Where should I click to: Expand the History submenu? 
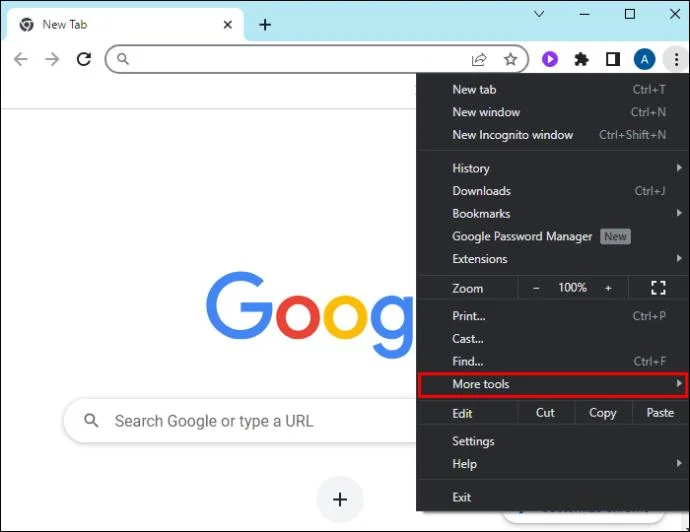coord(553,168)
